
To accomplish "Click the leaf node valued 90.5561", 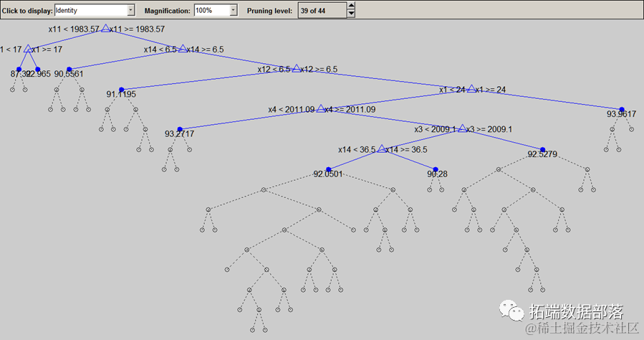I will (69, 70).
